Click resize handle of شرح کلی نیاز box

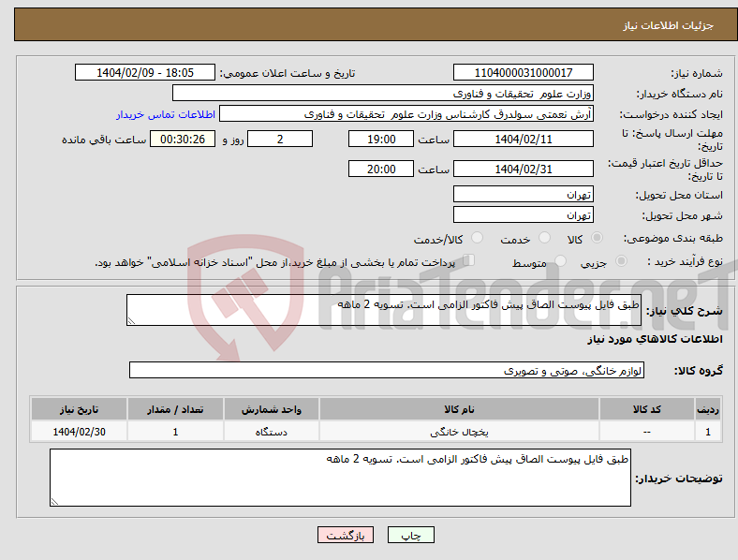131,321
